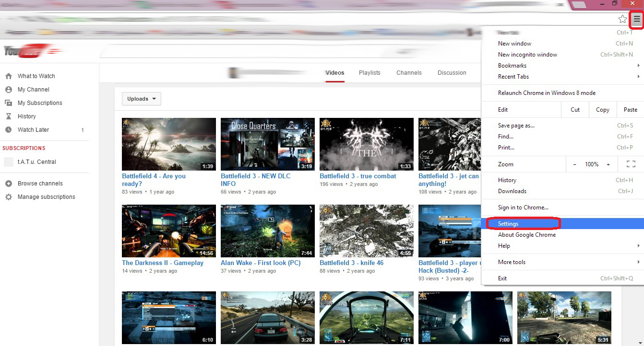The image size is (644, 346).
Task: Play the thumbnail with 5:31 duration
Action: pyautogui.click(x=564, y=318)
